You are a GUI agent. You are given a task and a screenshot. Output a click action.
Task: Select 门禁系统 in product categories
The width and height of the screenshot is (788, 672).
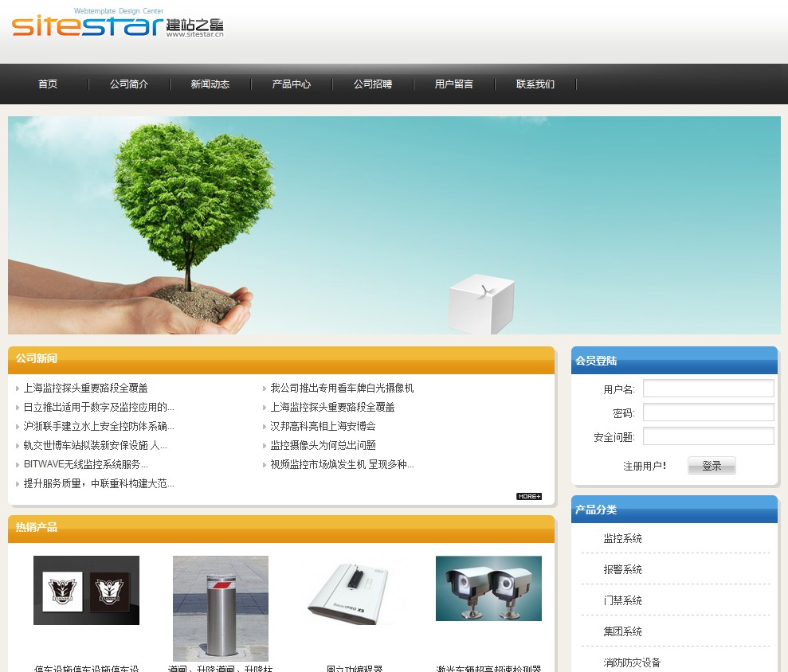623,601
